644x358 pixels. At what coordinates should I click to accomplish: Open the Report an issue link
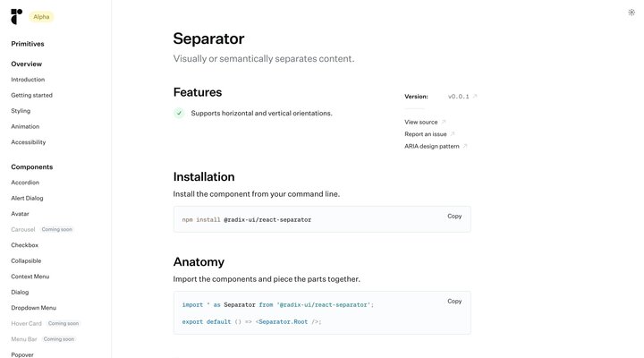(x=426, y=134)
